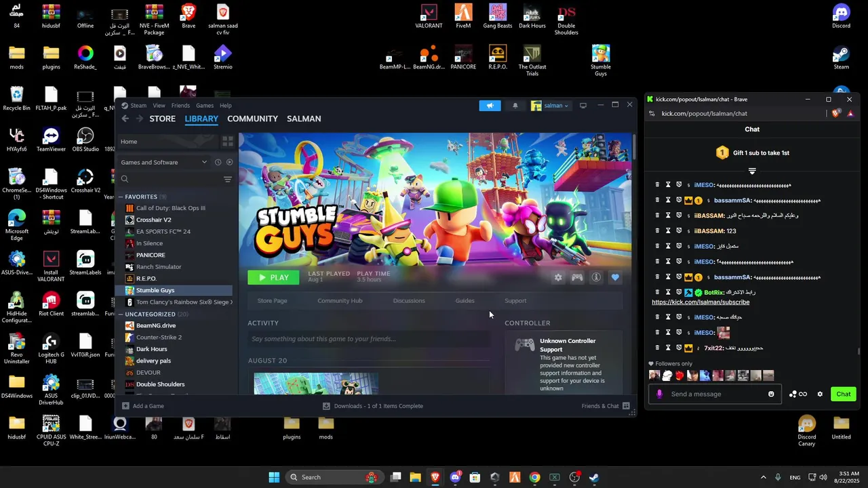Open the Help menu in Steam
Screen dimensions: 868x488
(x=226, y=105)
